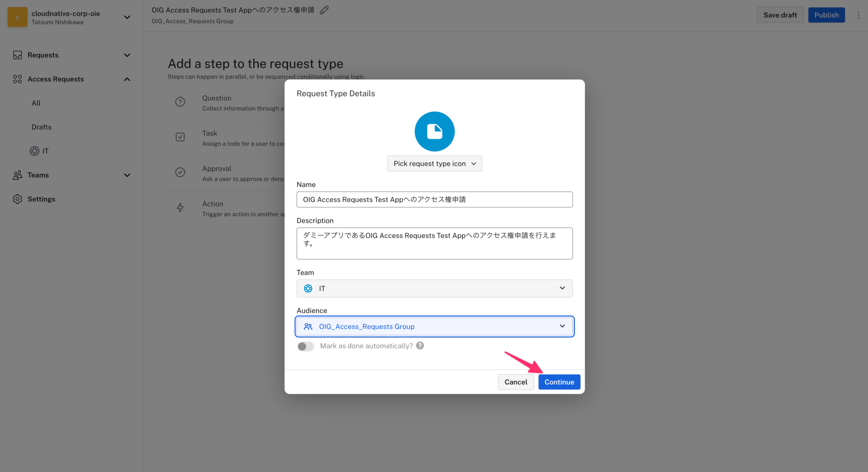Select the Task step icon
This screenshot has width=868, height=472.
(180, 137)
